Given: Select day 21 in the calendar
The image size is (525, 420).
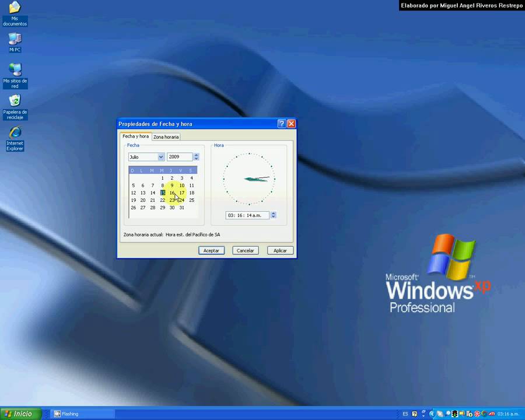Looking at the screenshot, I should tap(153, 200).
